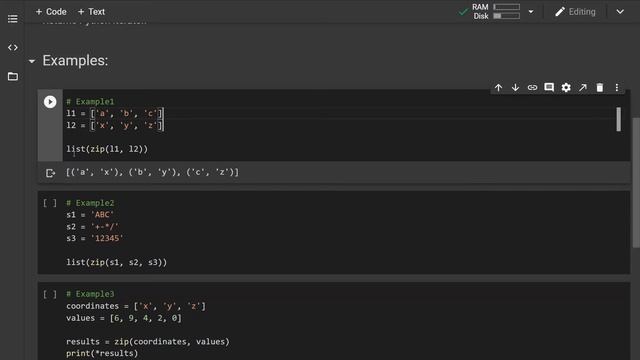This screenshot has width=640, height=360.
Task: Collapse the Examples section
Action: coord(32,61)
